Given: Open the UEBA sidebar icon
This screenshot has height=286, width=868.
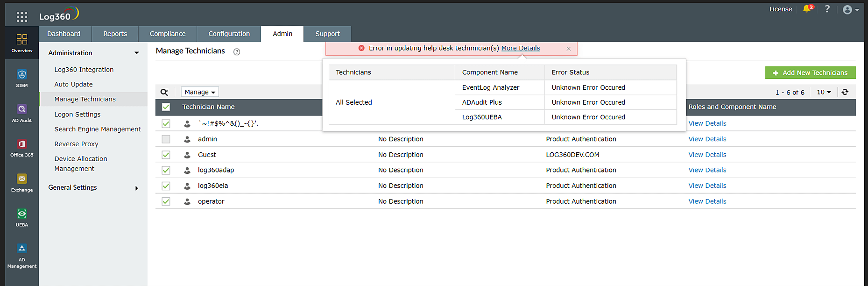Looking at the screenshot, I should (x=22, y=217).
